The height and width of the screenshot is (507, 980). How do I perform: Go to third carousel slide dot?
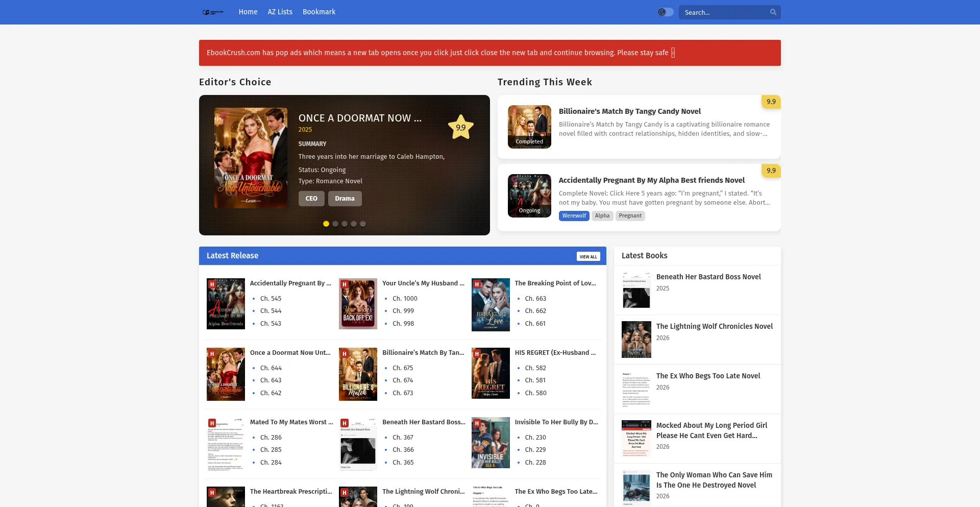[x=345, y=224]
